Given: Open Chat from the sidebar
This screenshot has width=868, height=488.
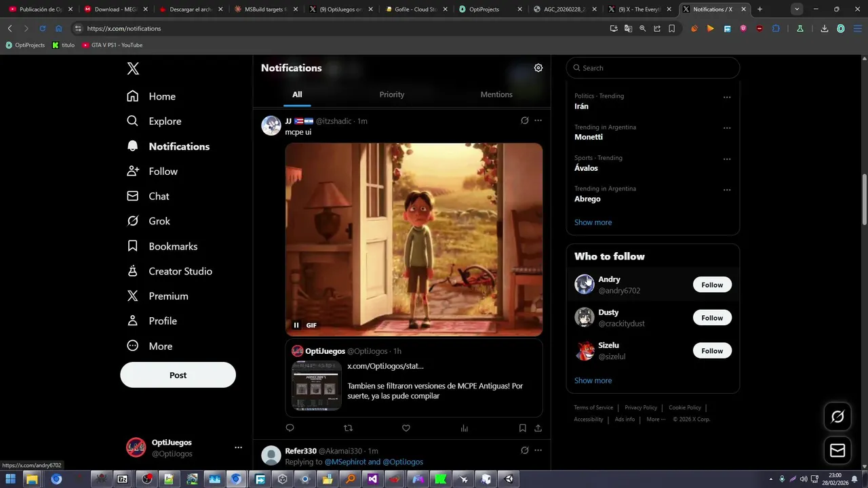Looking at the screenshot, I should coord(148,196).
